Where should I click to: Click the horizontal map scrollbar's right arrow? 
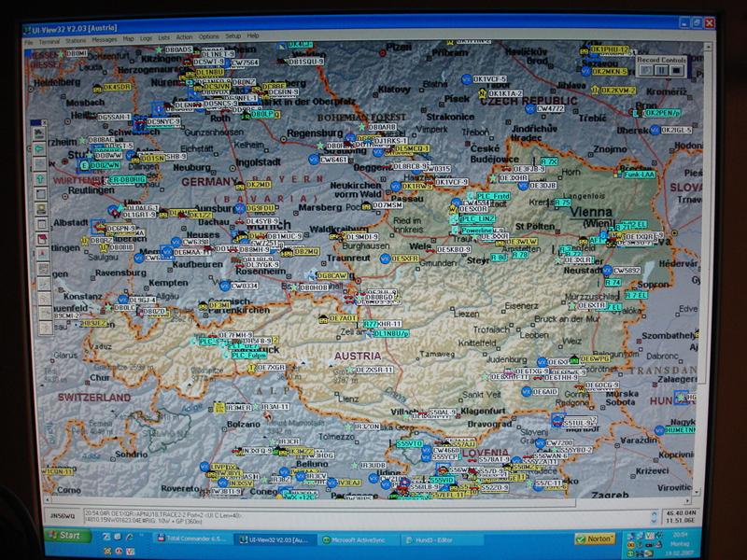[687, 501]
